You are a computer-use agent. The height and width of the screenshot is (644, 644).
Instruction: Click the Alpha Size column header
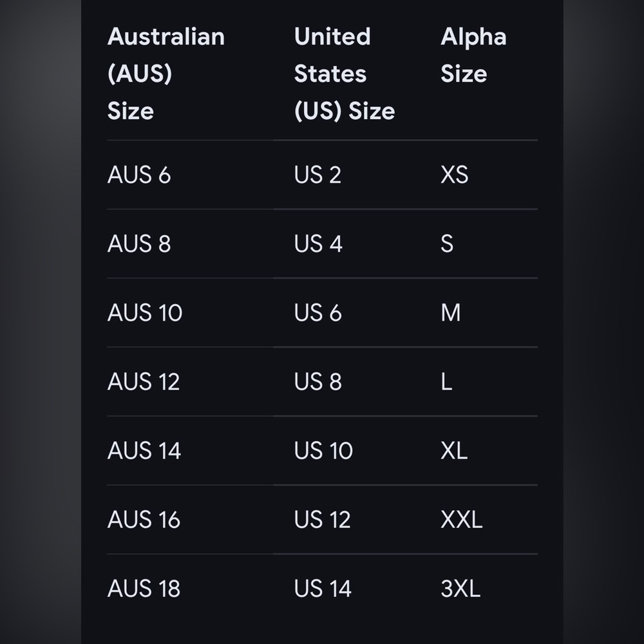coord(473,55)
